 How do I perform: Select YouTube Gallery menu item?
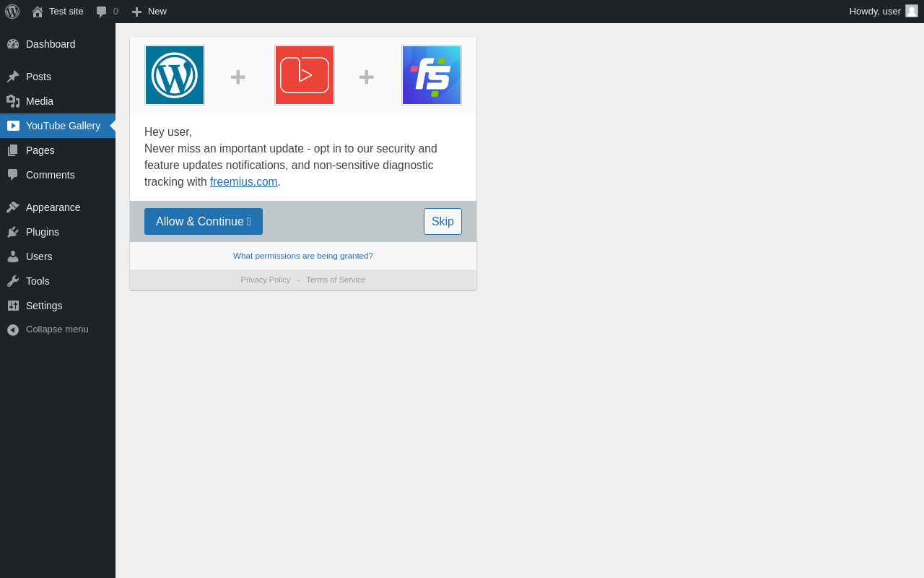pos(58,126)
